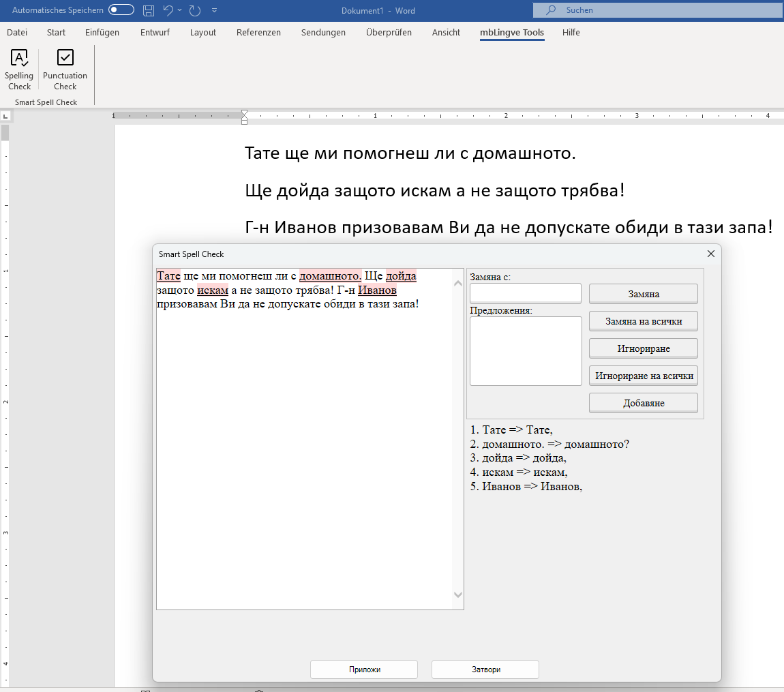Click highlighted word Иванов in dialog
This screenshot has height=692, width=784.
377,290
